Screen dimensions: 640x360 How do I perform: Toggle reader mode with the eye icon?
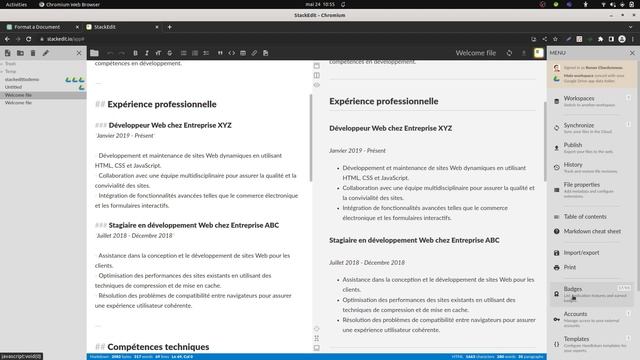click(x=317, y=85)
